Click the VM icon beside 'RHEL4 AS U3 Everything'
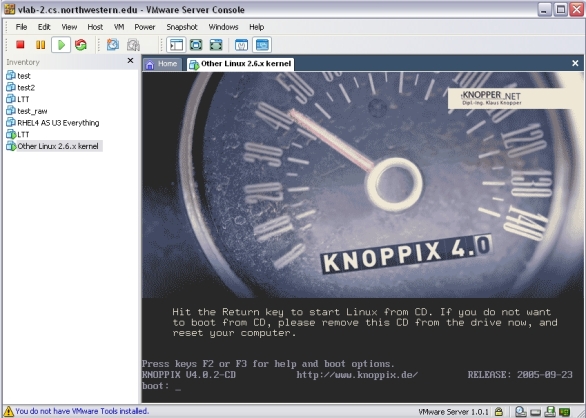The width and height of the screenshot is (586, 418). tap(11, 122)
